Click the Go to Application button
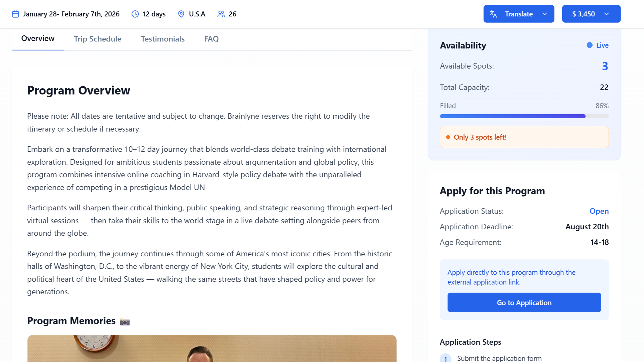 524,302
